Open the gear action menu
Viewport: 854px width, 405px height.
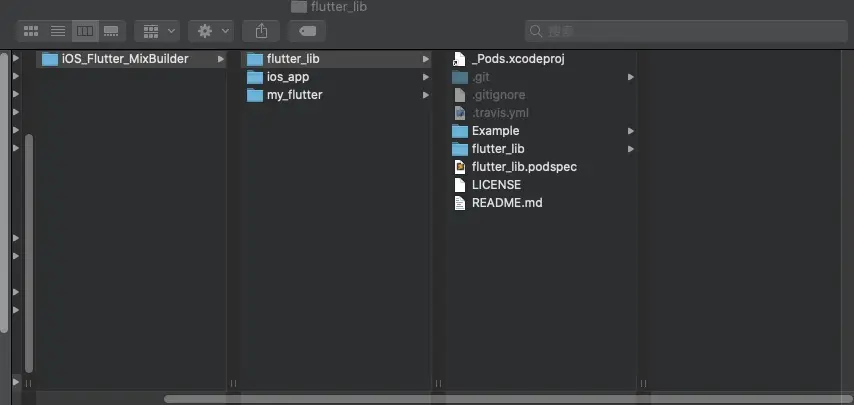(x=211, y=31)
